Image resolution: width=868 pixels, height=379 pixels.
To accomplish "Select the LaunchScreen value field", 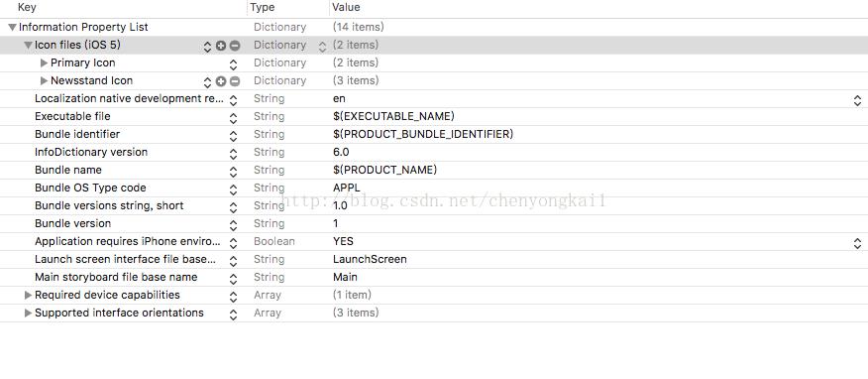I will tap(370, 259).
